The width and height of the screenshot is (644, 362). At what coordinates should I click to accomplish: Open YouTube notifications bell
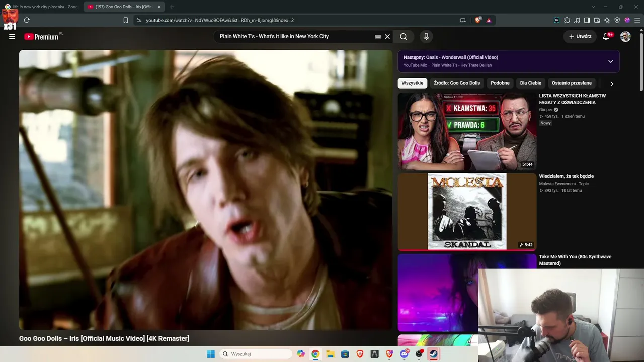606,37
